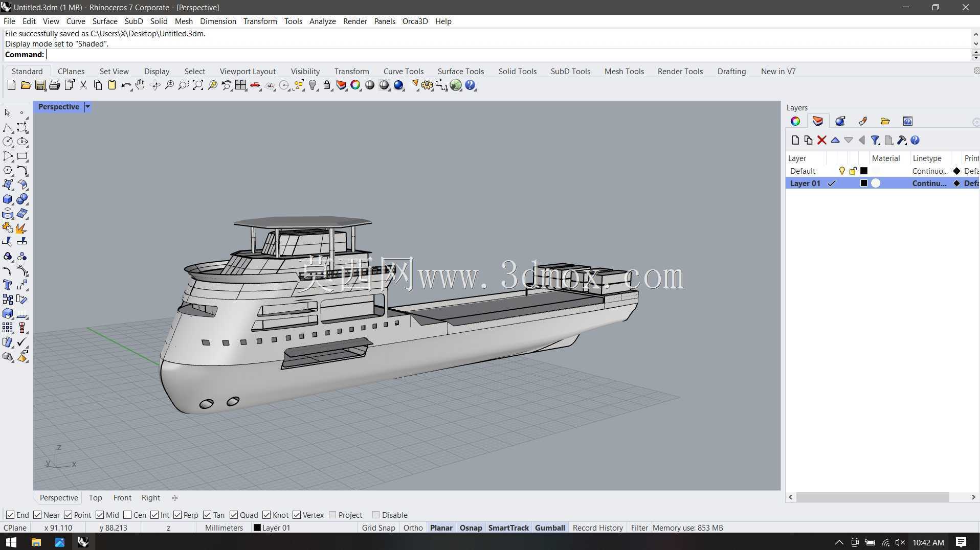Screen dimensions: 980x550
Task: Click the padlock Lock Objects icon
Action: click(327, 85)
